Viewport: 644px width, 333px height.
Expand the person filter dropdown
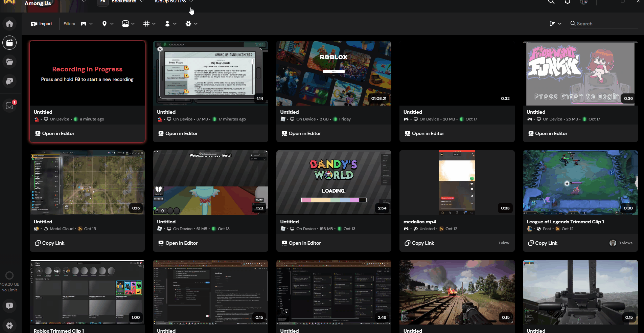pos(170,24)
